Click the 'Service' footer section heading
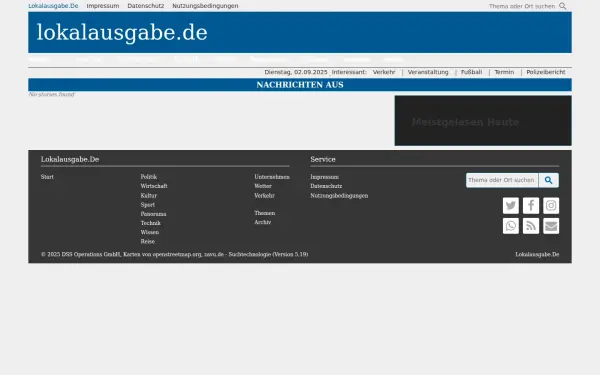 (323, 159)
